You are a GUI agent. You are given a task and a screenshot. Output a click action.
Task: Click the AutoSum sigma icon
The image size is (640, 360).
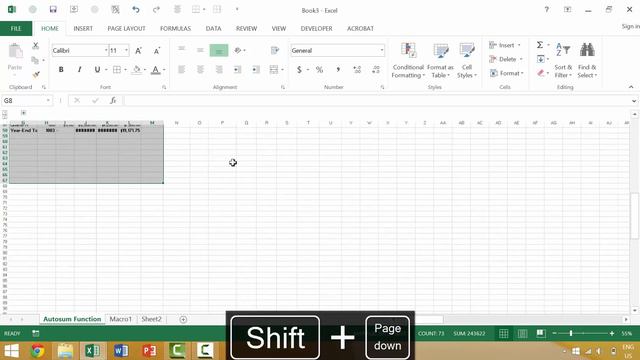tap(540, 45)
